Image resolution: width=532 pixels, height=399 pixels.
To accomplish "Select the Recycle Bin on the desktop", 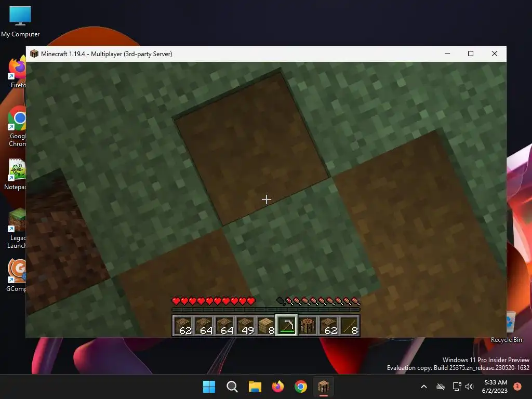I will point(511,327).
